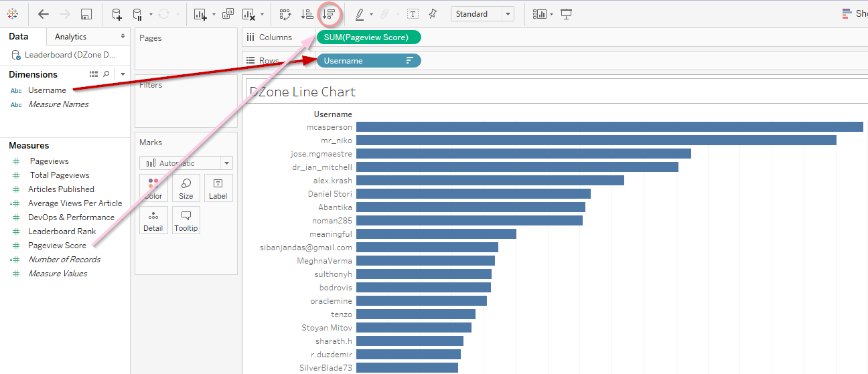Viewport: 868px width, 374px height.
Task: Sort descending from the toolbar
Action: point(328,13)
